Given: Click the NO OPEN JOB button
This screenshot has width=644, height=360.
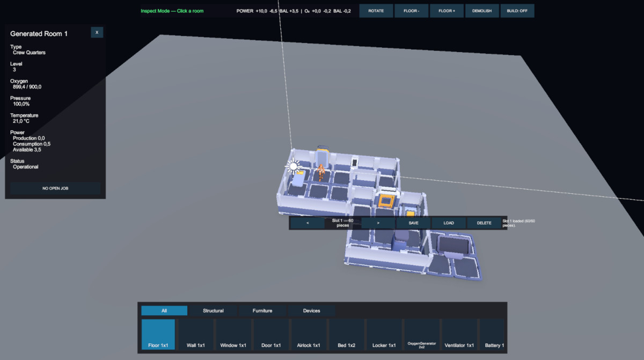Looking at the screenshot, I should tap(55, 188).
